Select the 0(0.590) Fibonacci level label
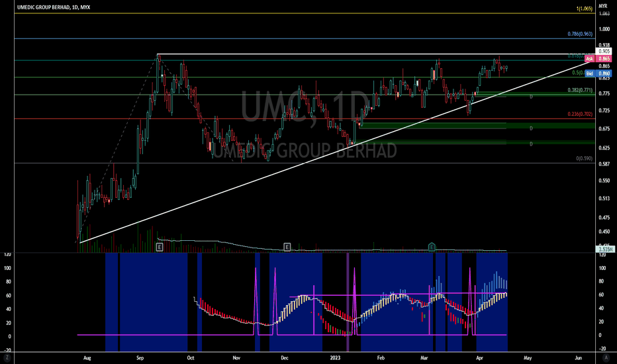Image resolution: width=617 pixels, height=364 pixels. [585, 158]
